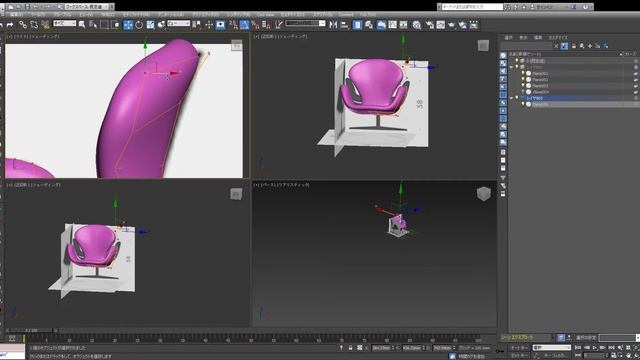Click the Go to Start playback button
This screenshot has height=360, width=640.
[x=578, y=347]
